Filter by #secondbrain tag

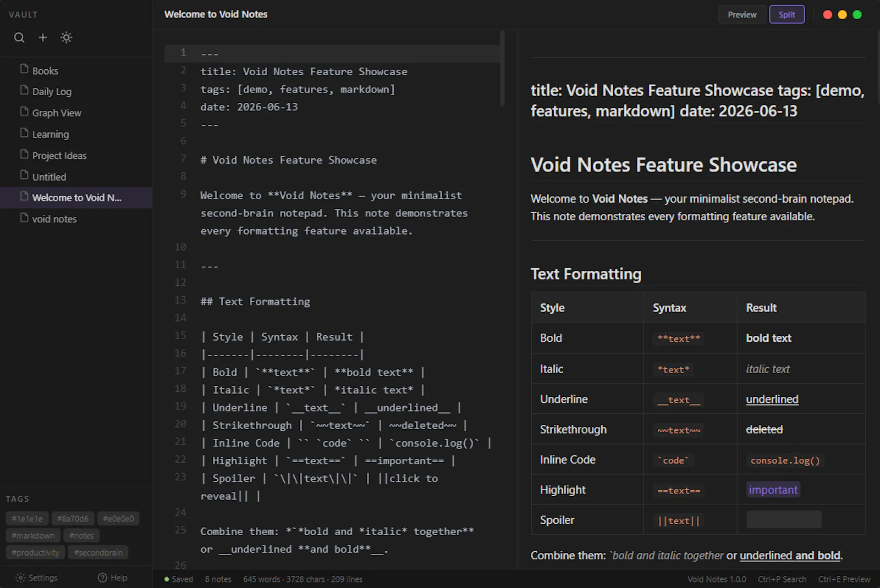tap(98, 553)
